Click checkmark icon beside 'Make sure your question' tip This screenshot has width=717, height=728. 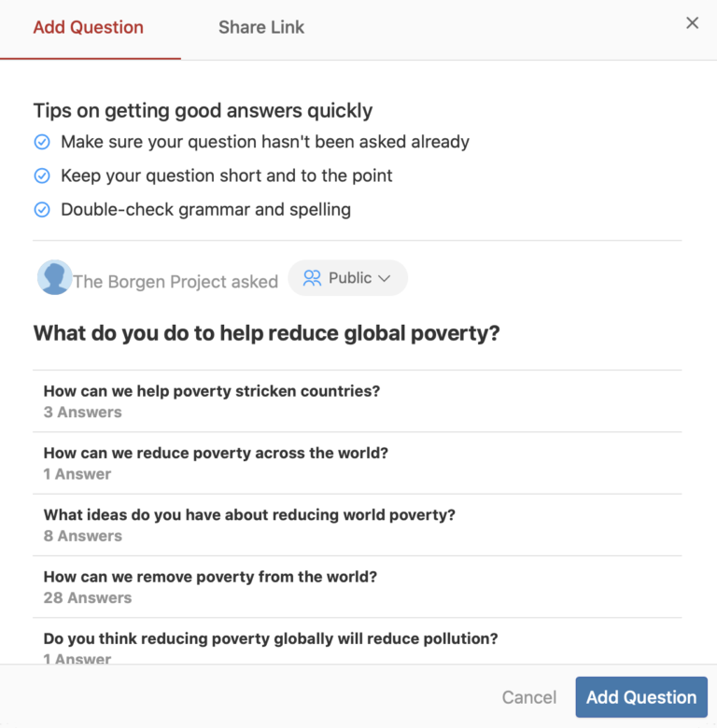(x=42, y=142)
